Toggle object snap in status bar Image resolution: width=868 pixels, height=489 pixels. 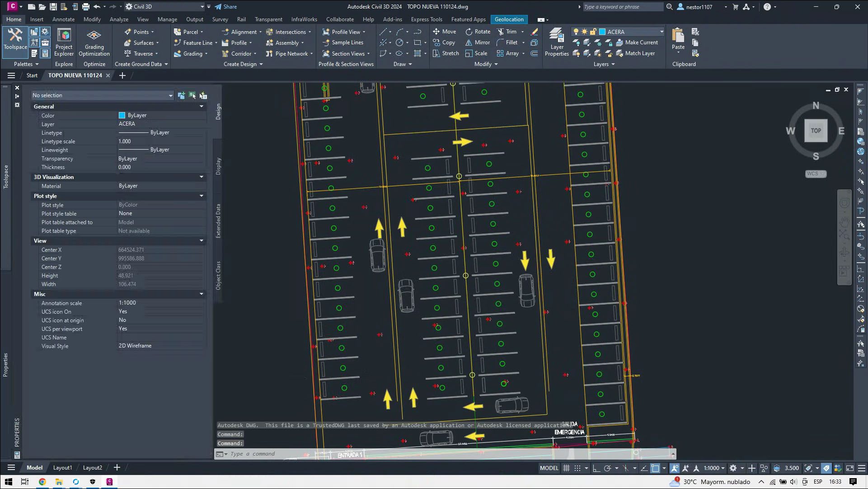tap(655, 468)
